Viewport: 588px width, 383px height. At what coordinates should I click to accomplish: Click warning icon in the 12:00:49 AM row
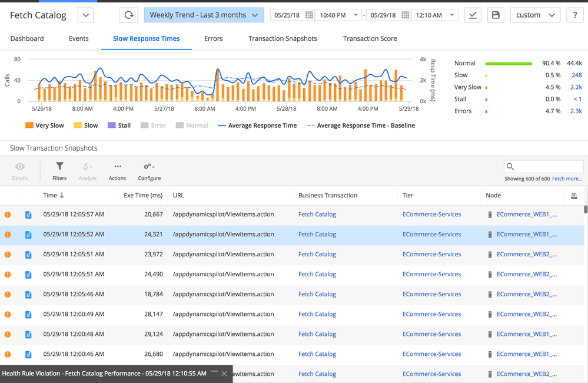pos(8,315)
